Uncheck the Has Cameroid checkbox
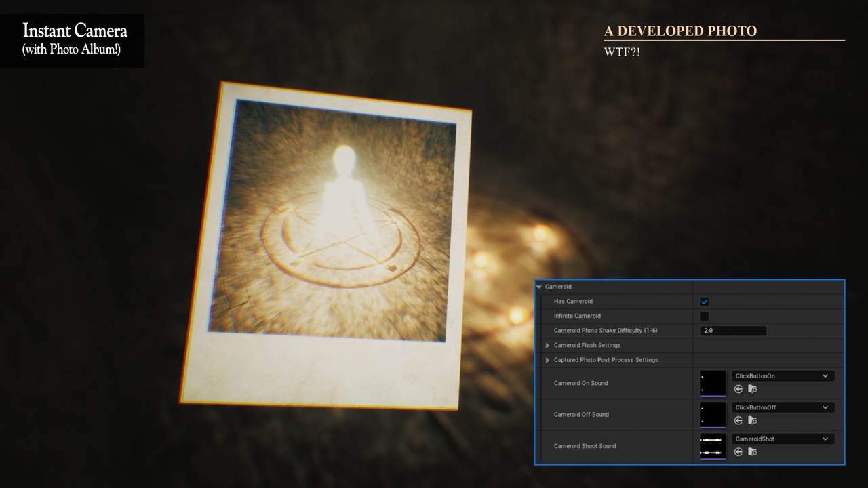 (x=703, y=301)
